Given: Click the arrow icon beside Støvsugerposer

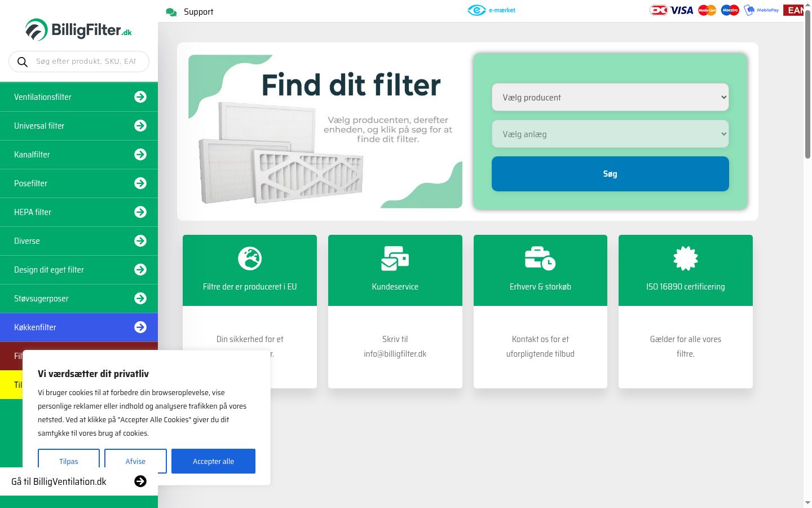Looking at the screenshot, I should tap(140, 299).
